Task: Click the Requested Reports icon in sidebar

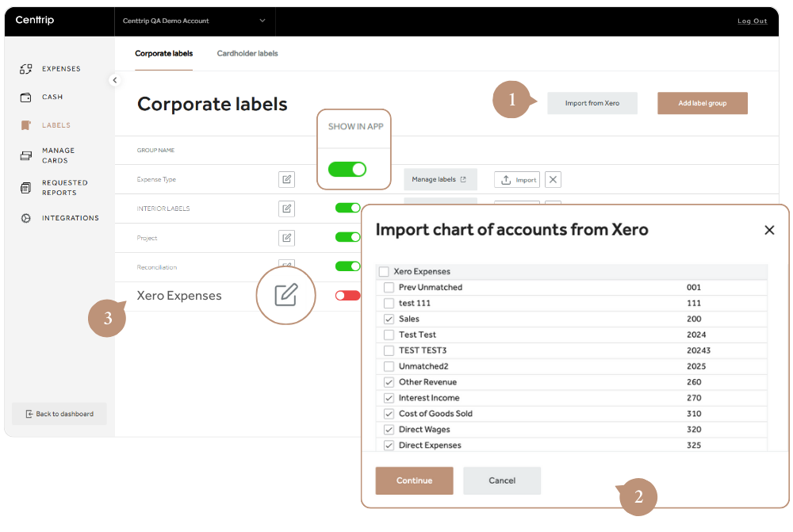Action: point(26,188)
